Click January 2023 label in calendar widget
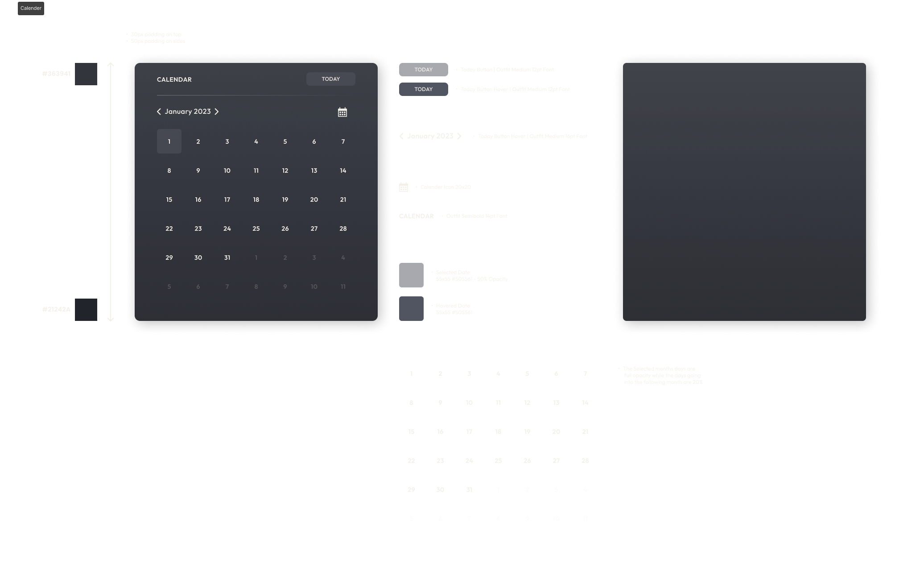This screenshot has width=924, height=582. 188,112
